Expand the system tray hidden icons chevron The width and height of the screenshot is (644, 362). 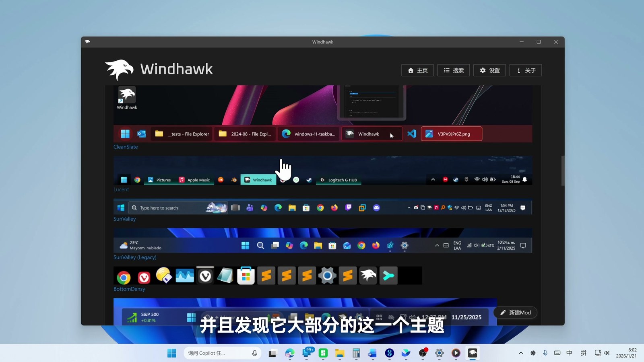[521, 353]
